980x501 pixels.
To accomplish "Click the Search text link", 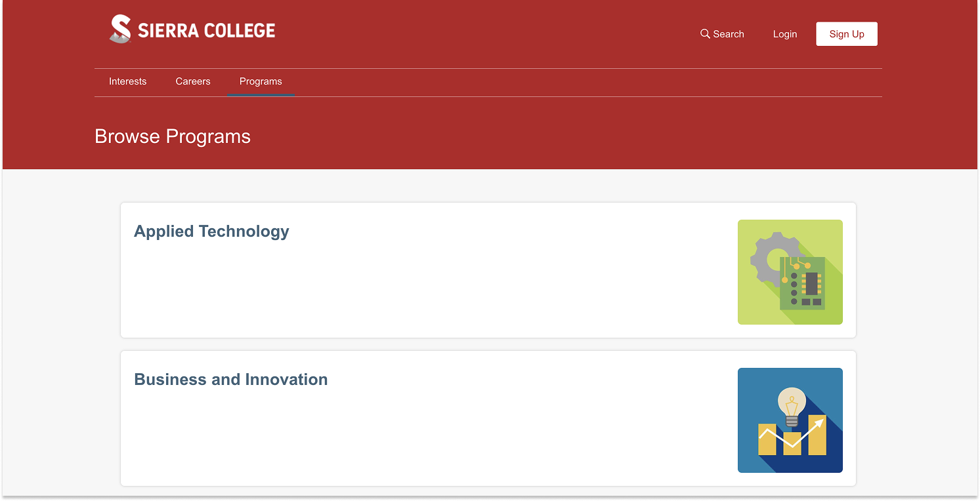I will coord(729,34).
